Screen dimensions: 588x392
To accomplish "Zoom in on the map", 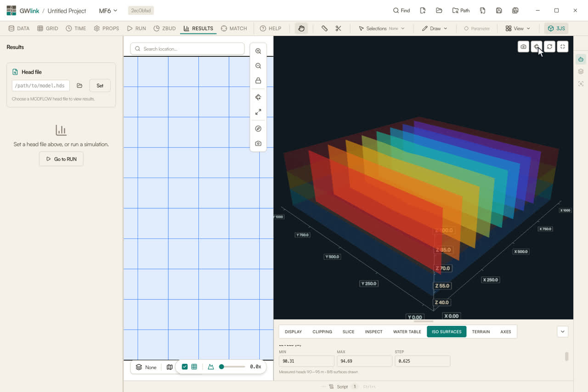I will [258, 51].
